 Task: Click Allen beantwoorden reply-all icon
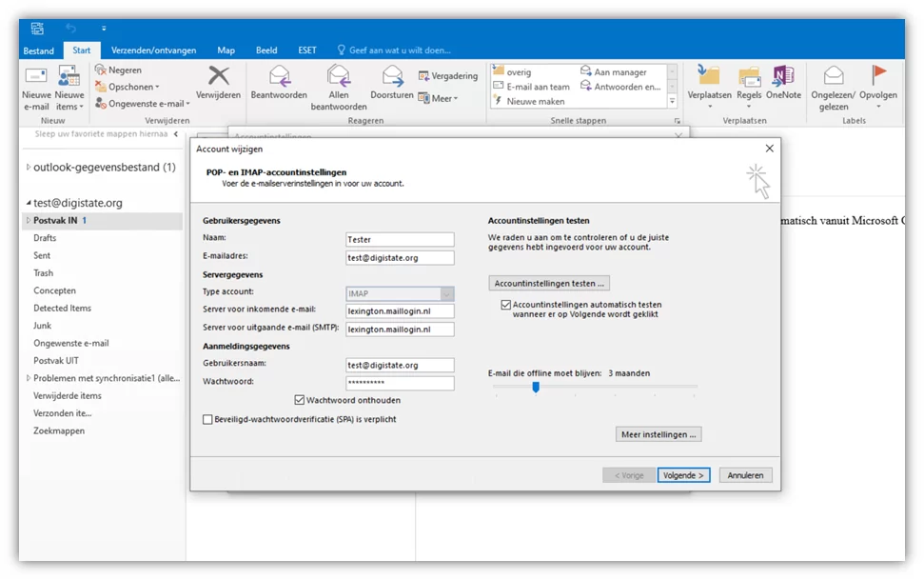coord(339,76)
